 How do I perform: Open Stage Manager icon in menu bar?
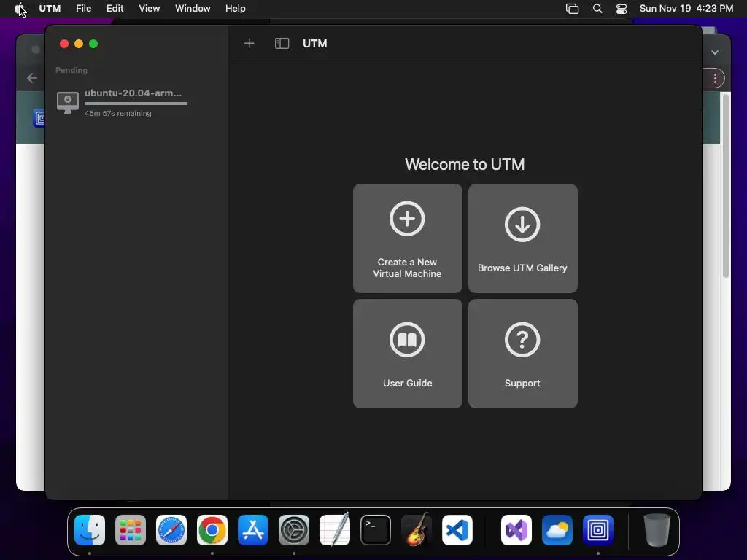[572, 9]
